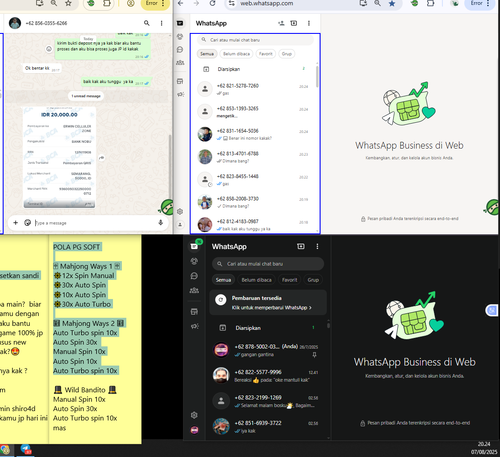Click search box in light WhatsApp list
The image size is (500, 457).
255,40
